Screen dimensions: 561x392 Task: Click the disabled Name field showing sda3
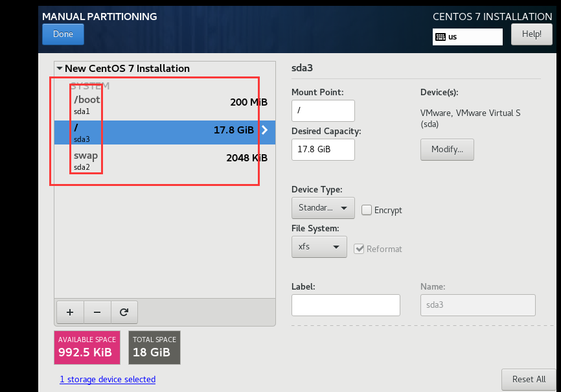[x=477, y=305]
